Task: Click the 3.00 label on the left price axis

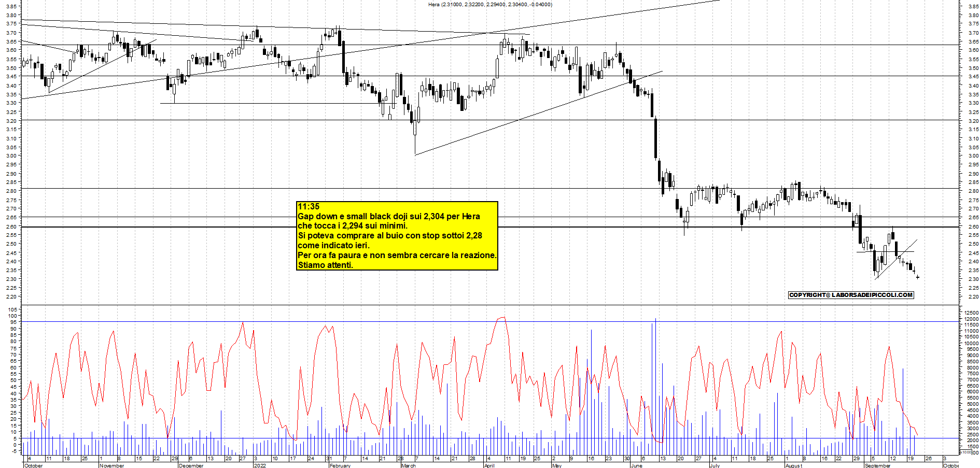Action: [x=11, y=156]
